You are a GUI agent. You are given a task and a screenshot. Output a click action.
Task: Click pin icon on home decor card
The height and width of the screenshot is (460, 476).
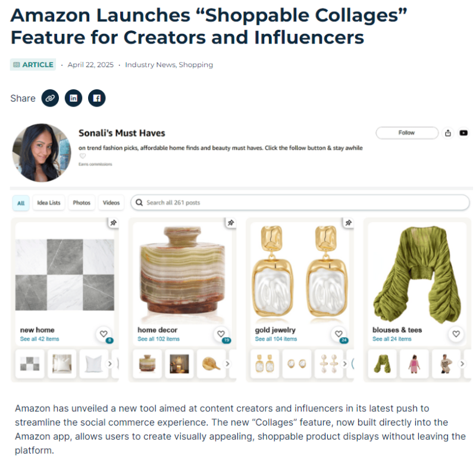[x=231, y=223]
